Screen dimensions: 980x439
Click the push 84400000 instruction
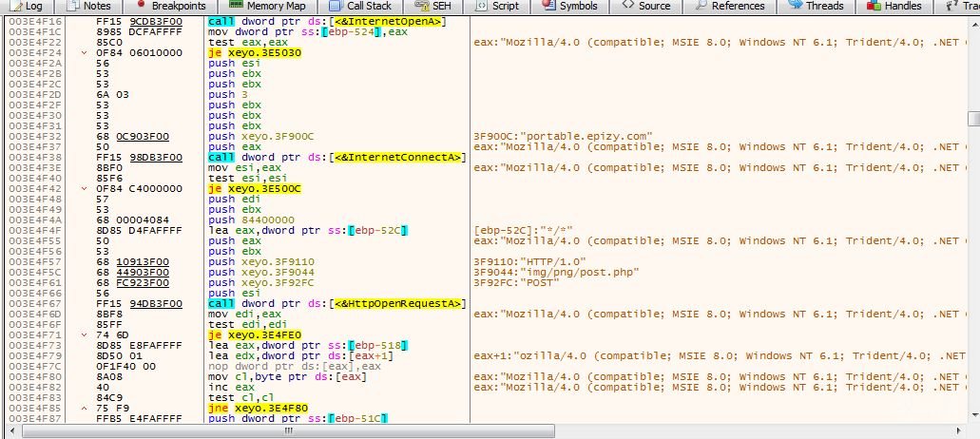click(x=251, y=219)
